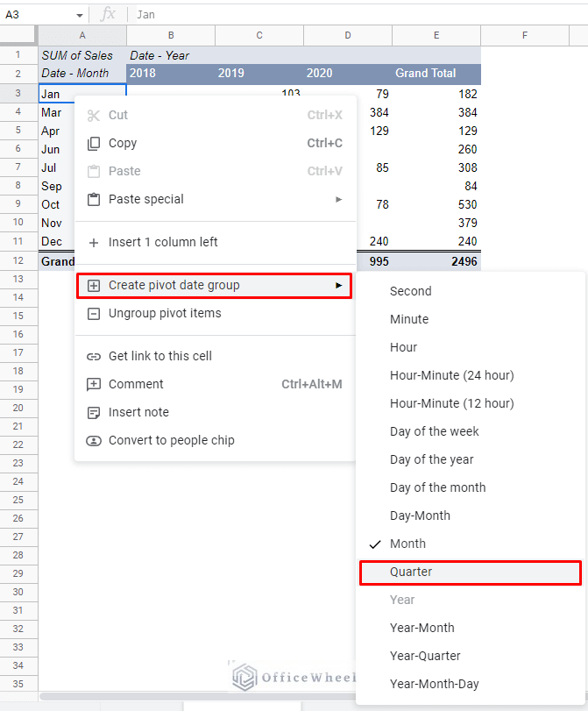Click the Paste special clipboard icon
The height and width of the screenshot is (711, 588).
click(94, 199)
